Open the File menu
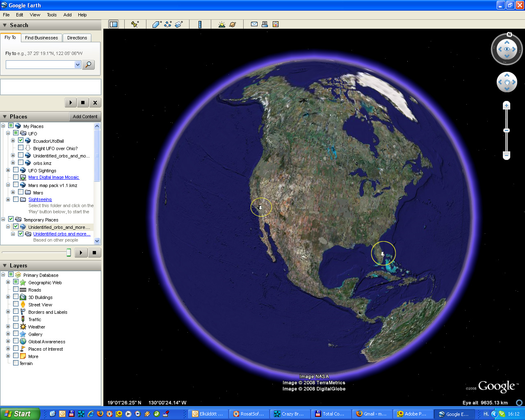The width and height of the screenshot is (525, 420). point(6,15)
